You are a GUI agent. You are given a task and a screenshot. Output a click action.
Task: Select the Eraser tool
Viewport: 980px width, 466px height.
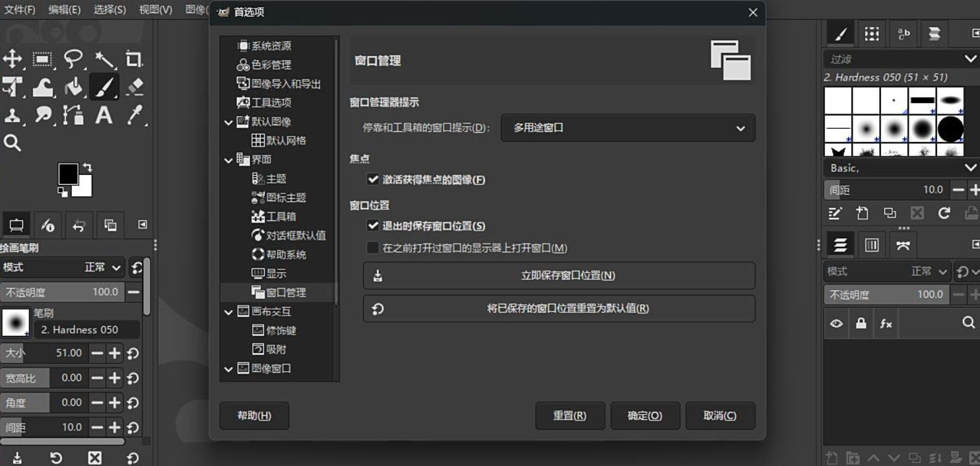pyautogui.click(x=136, y=84)
